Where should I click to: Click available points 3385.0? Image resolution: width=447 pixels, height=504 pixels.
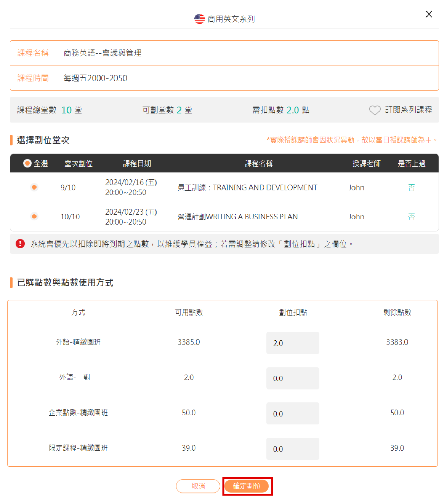pos(189,342)
